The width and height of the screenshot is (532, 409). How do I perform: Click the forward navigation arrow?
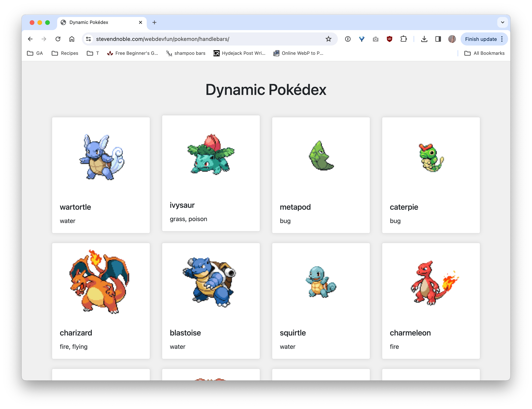click(x=44, y=39)
